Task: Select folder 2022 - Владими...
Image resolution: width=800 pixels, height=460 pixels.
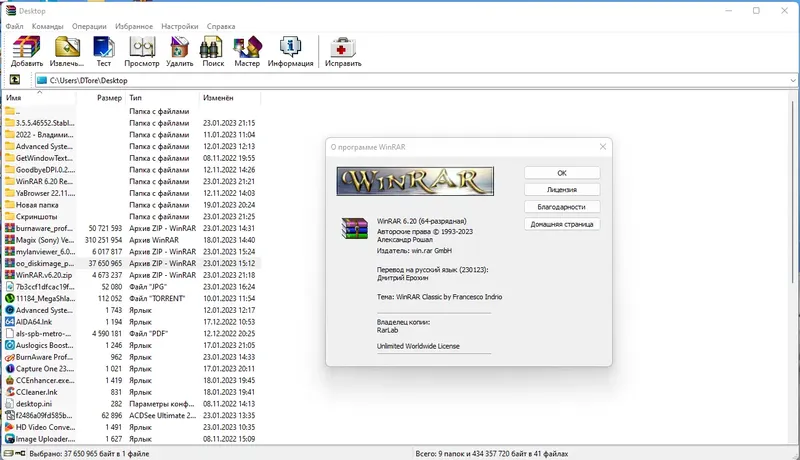Action: pyautogui.click(x=132, y=135)
